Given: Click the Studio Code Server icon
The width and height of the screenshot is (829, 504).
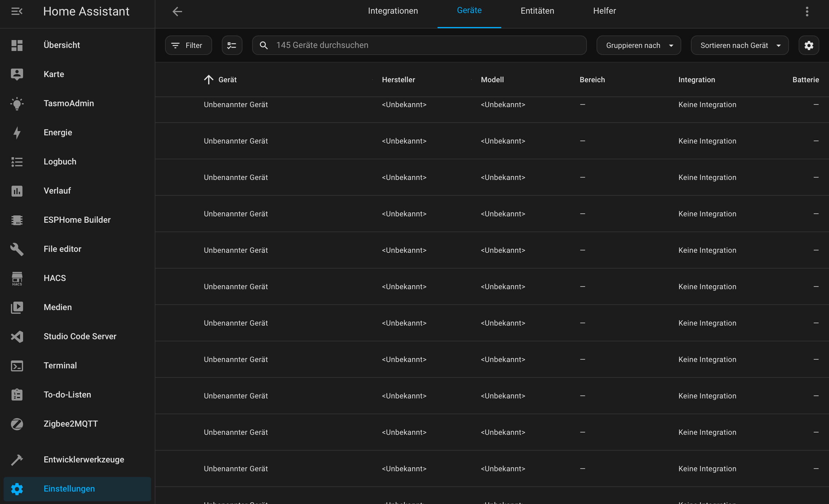Looking at the screenshot, I should 17,337.
